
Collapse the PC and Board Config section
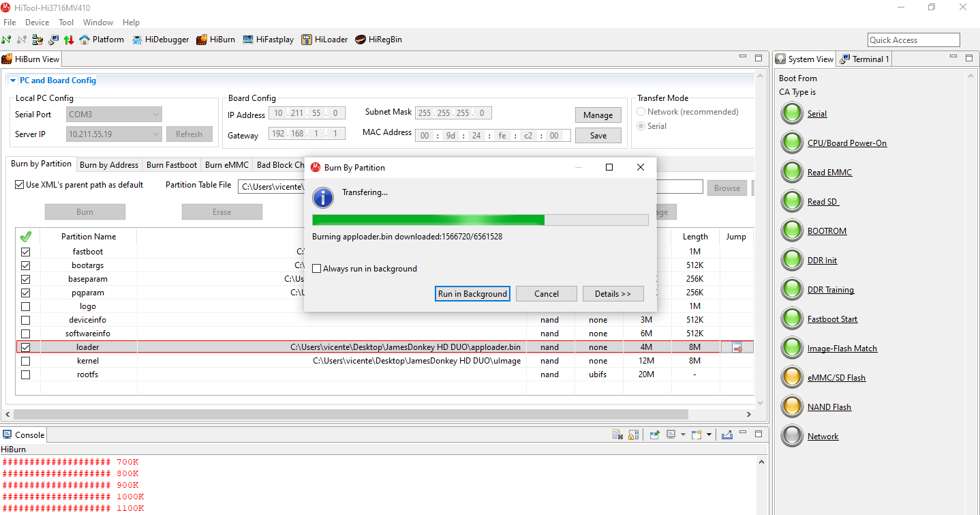[13, 80]
